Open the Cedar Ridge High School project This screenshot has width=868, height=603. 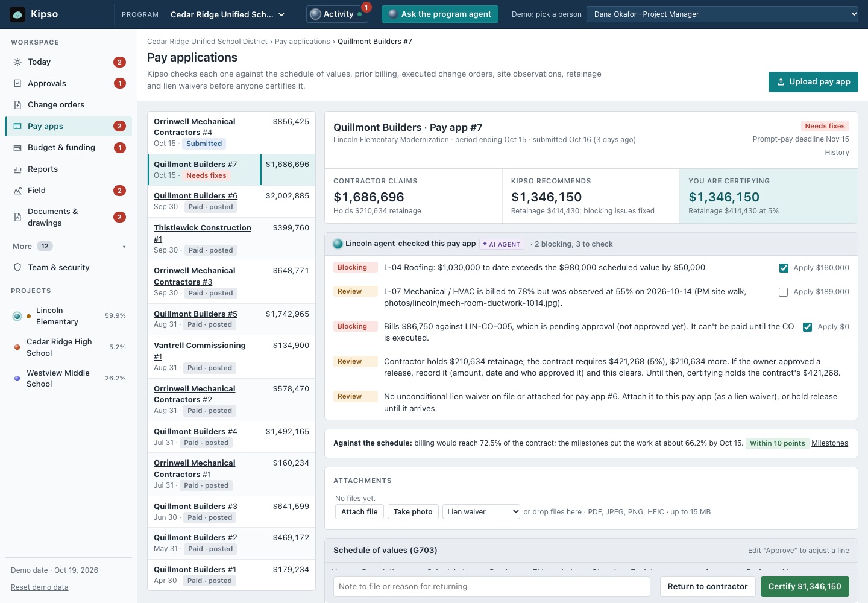click(x=68, y=347)
